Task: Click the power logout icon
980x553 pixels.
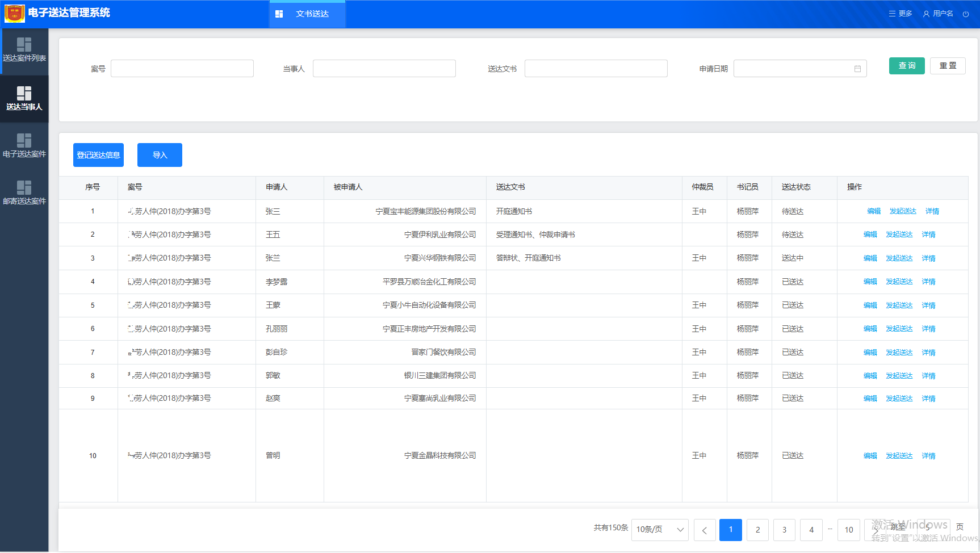Action: click(x=966, y=14)
